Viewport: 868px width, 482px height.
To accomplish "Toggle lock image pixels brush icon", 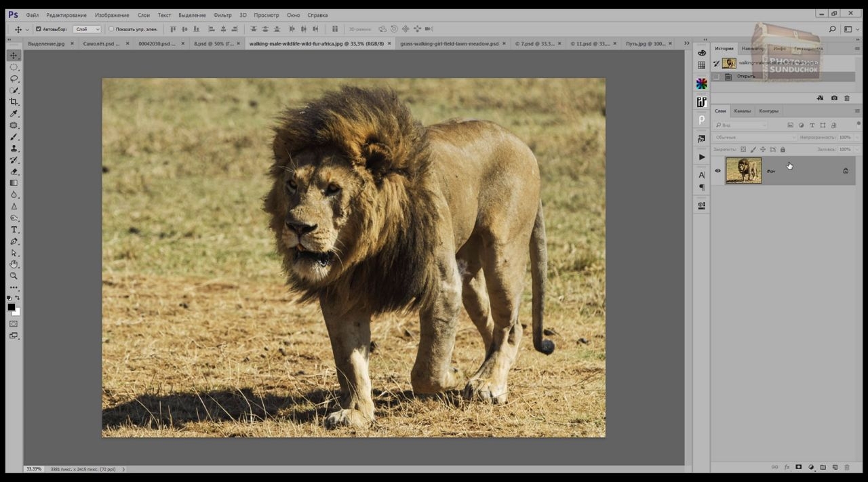I will coord(753,149).
